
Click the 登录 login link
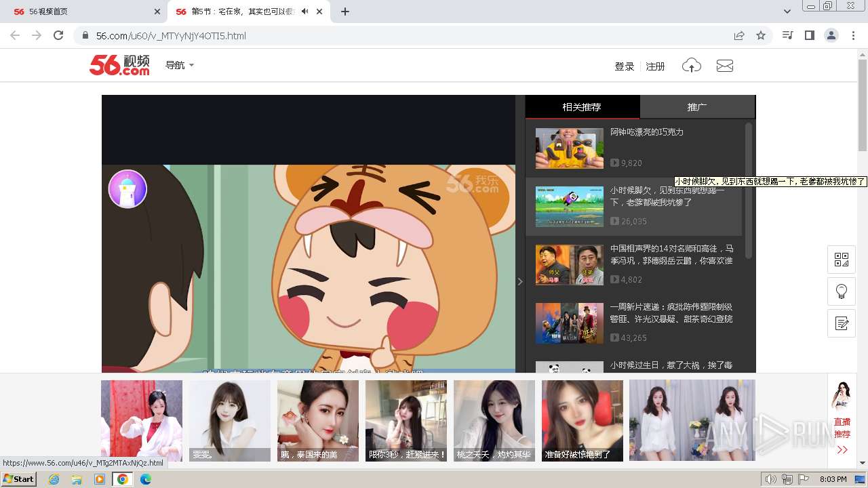coord(624,66)
